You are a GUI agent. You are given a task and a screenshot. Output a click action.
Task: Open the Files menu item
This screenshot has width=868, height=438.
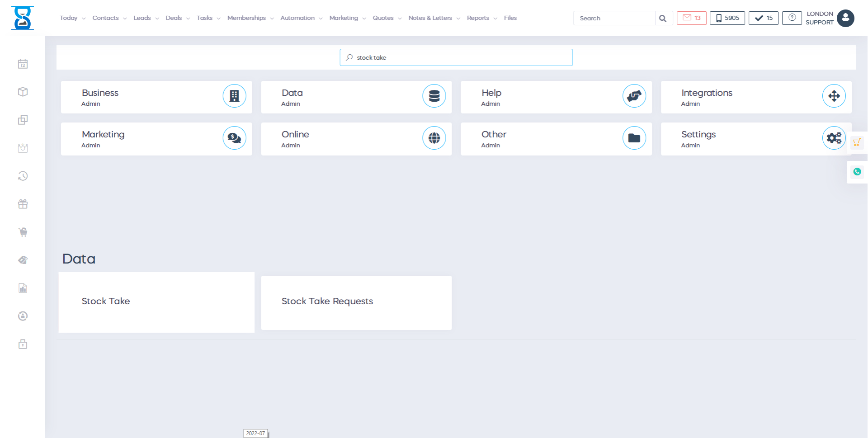(x=510, y=18)
